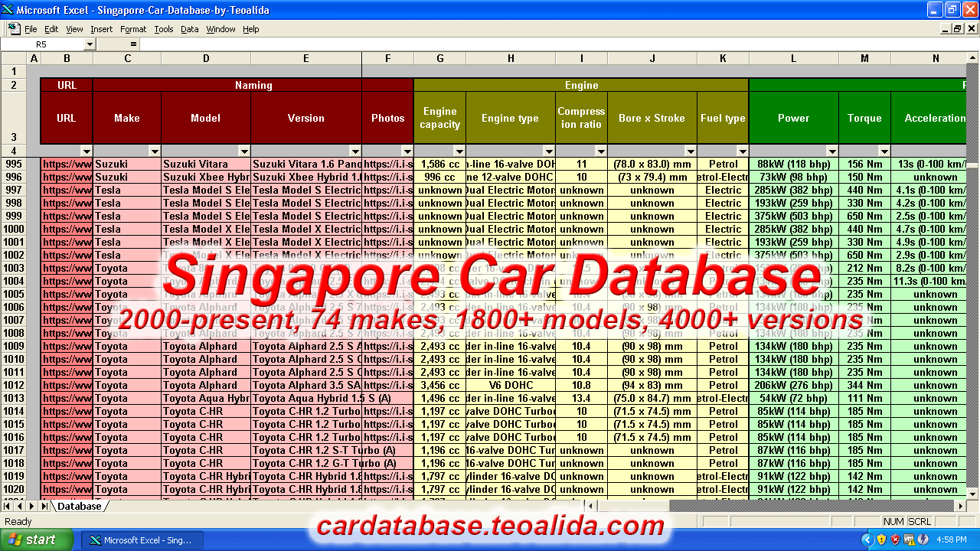Open the URL column filter dropdown
The height and width of the screenshot is (551, 980).
tap(86, 152)
